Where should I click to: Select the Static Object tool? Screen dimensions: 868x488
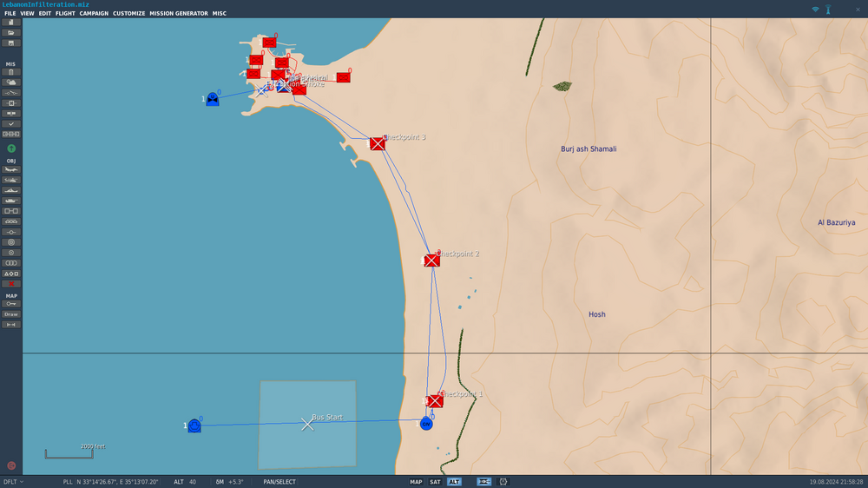point(11,211)
